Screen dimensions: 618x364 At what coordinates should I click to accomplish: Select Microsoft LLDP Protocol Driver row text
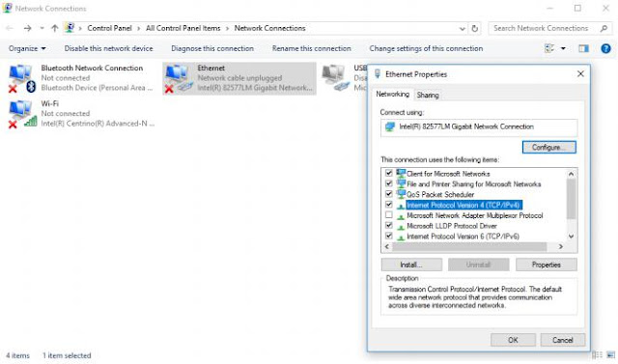point(452,226)
